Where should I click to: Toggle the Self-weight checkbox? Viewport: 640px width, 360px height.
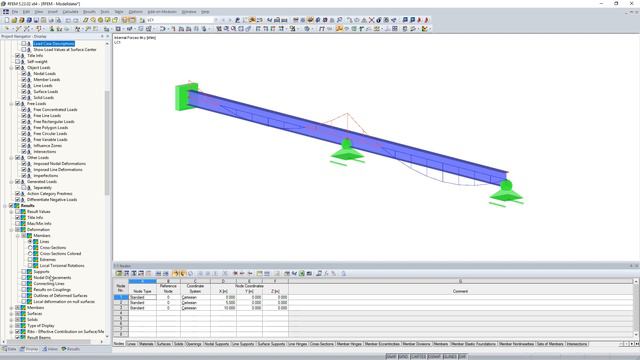(18, 62)
